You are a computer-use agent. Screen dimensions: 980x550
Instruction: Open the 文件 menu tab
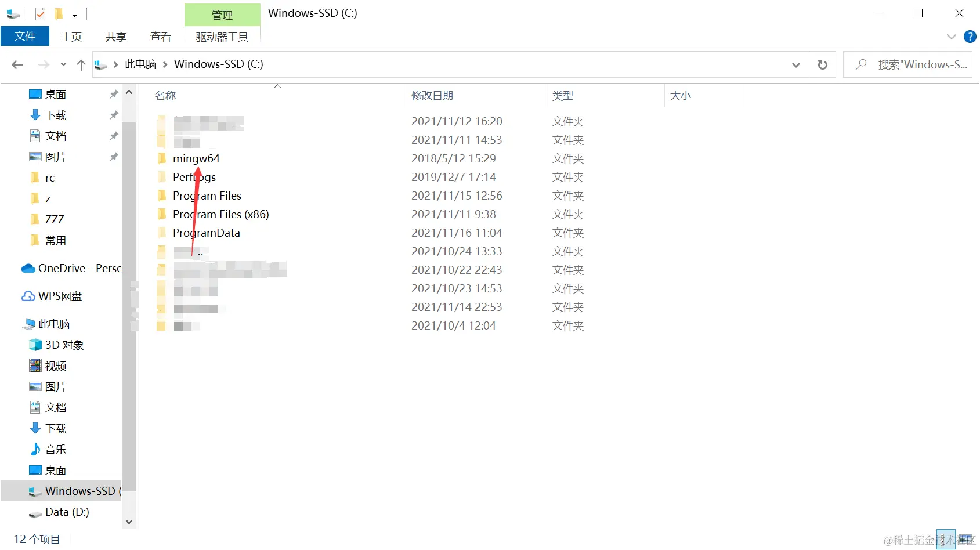pyautogui.click(x=25, y=36)
